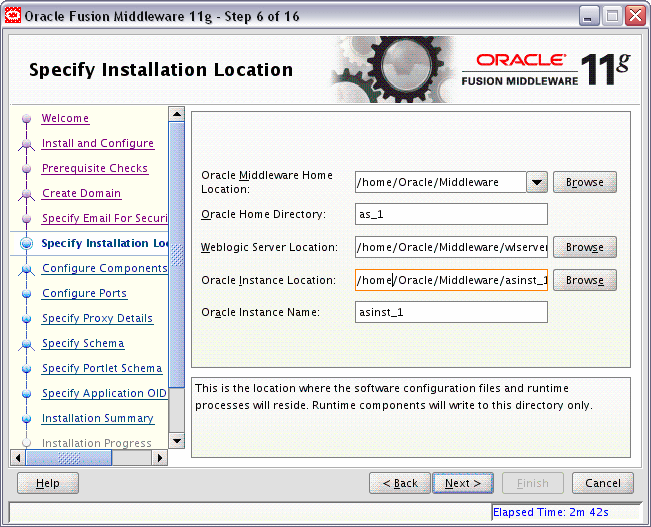Click the steps list scroll left arrow
The width and height of the screenshot is (651, 527).
click(x=18, y=458)
